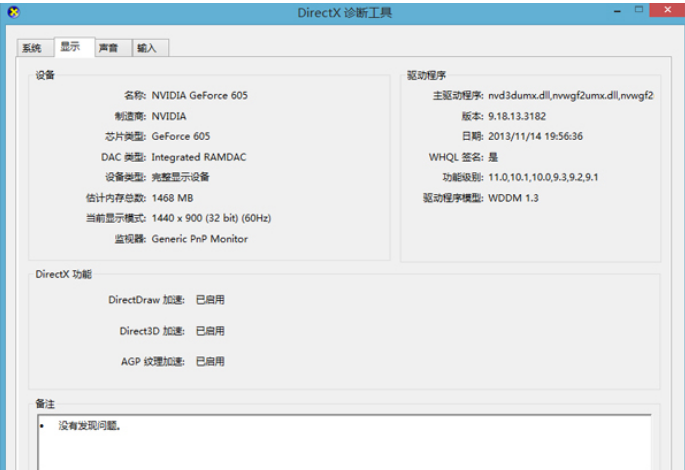This screenshot has width=685, height=470.
Task: Click the 主驱动程序 label
Action: tap(458, 96)
